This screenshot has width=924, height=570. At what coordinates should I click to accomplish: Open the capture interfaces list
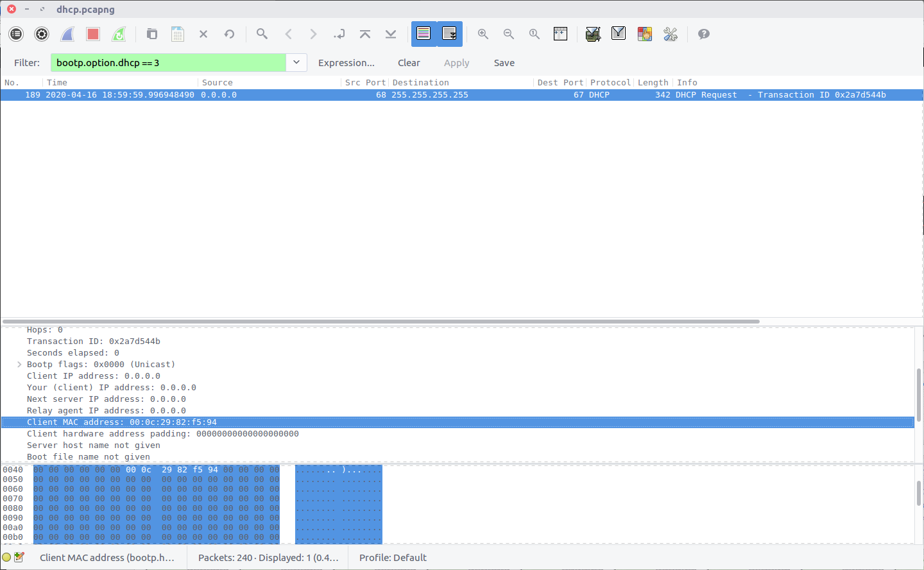16,34
